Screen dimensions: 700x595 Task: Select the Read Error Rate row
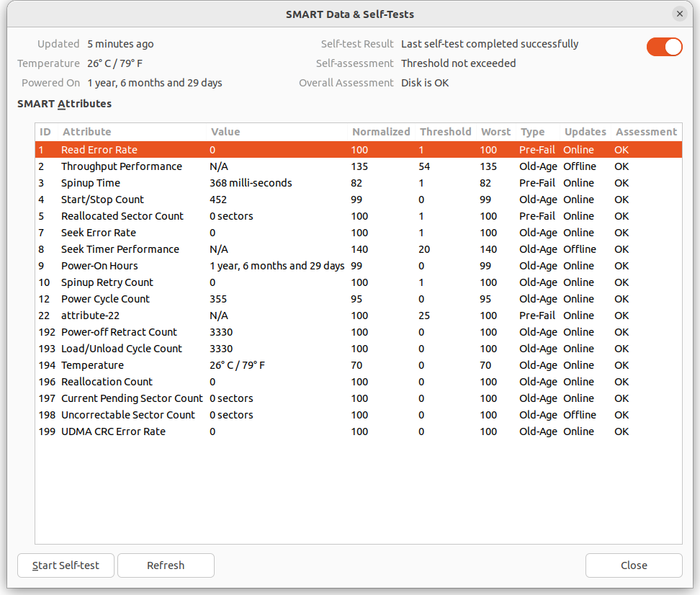[99, 150]
